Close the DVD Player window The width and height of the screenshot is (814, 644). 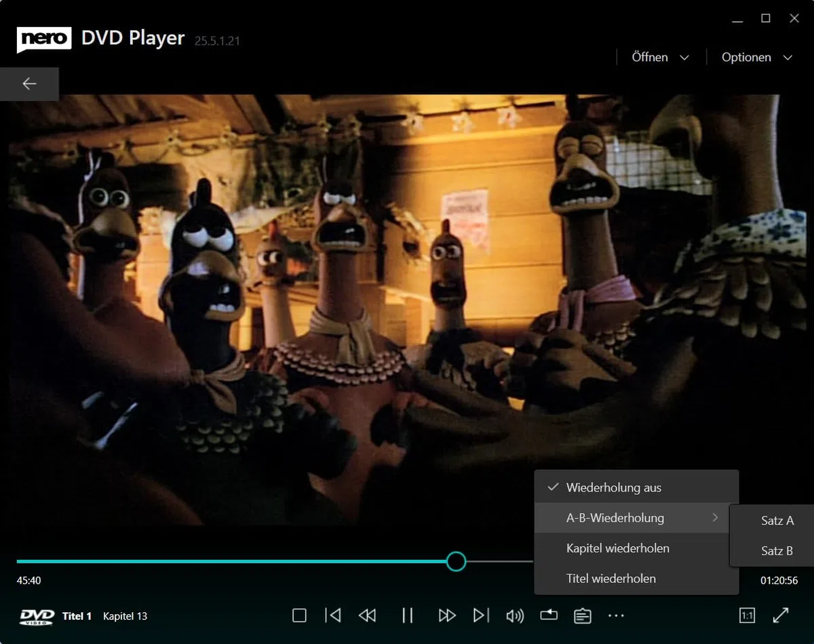(794, 18)
